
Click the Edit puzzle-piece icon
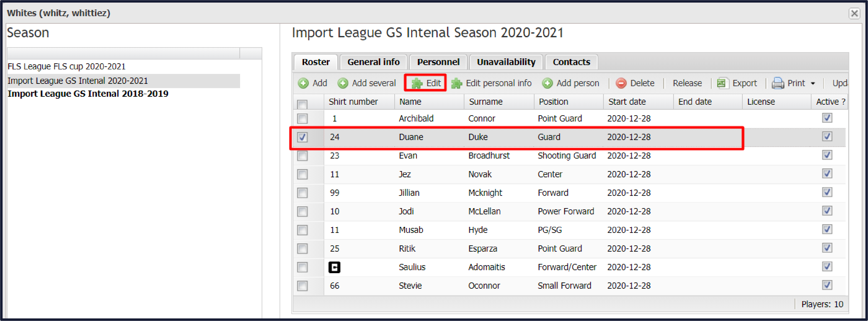tap(417, 83)
